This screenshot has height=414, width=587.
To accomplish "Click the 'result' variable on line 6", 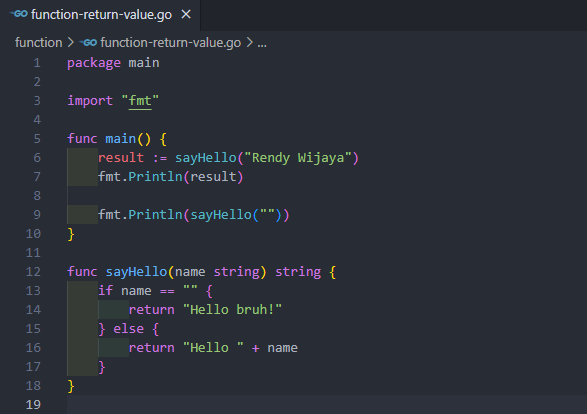I will point(121,158).
